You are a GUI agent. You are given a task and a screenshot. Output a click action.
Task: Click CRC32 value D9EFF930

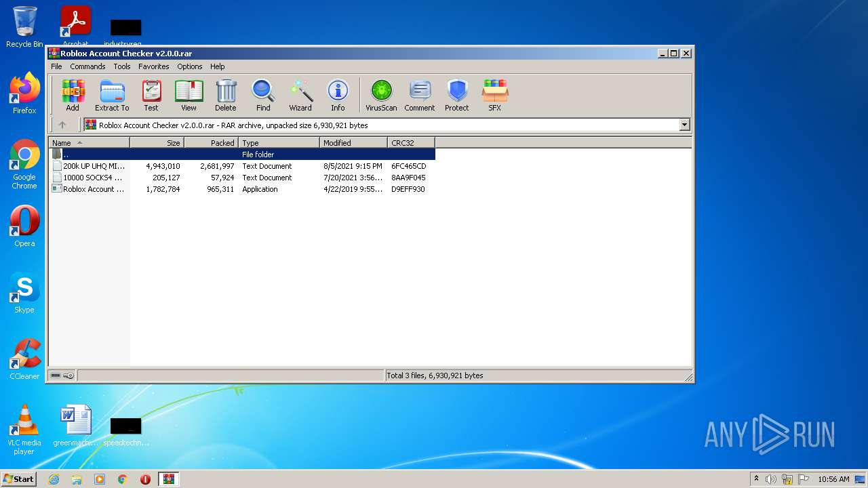[x=408, y=189]
